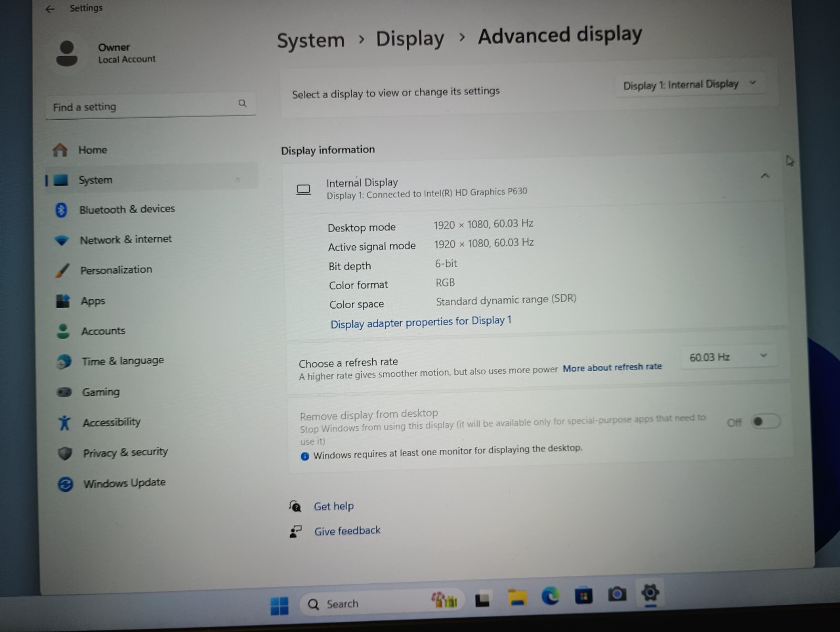This screenshot has height=632, width=840.
Task: Open the Display 1: Internal Display dropdown
Action: tap(690, 85)
